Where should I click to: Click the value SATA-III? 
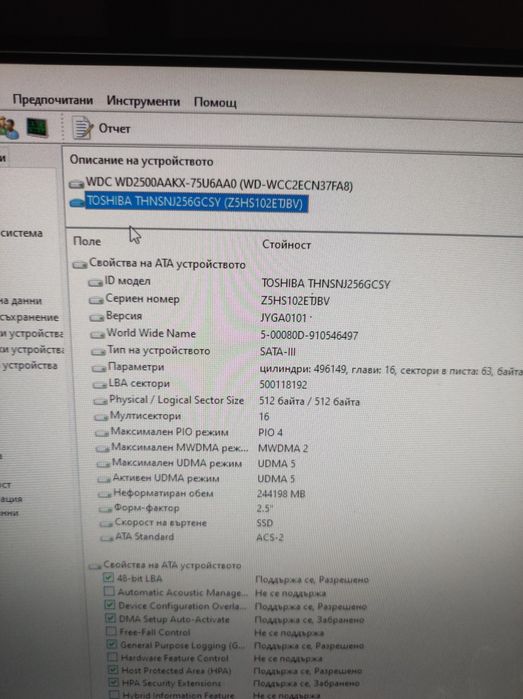[278, 352]
